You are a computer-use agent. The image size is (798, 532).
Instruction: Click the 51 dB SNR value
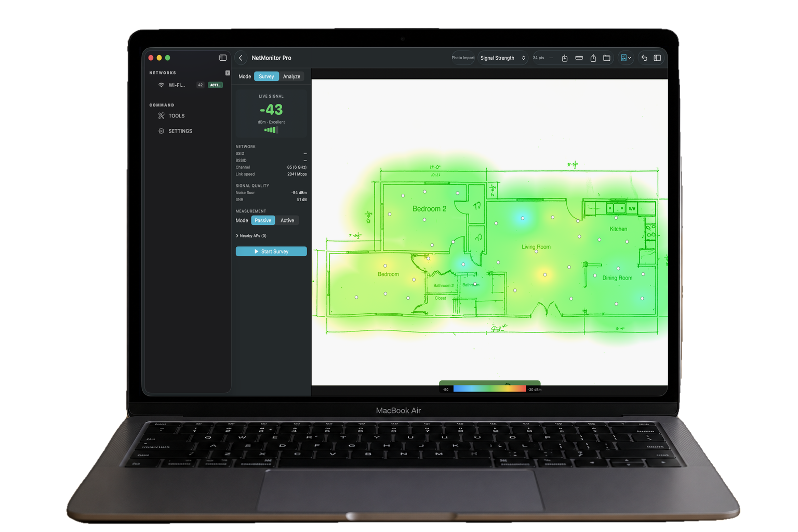[x=302, y=199]
